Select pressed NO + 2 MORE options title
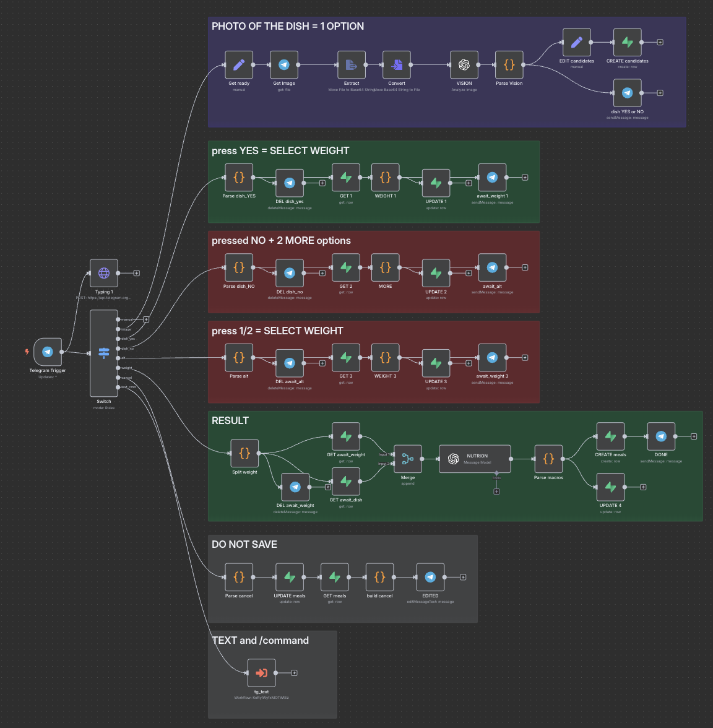The height and width of the screenshot is (728, 713). coord(281,240)
